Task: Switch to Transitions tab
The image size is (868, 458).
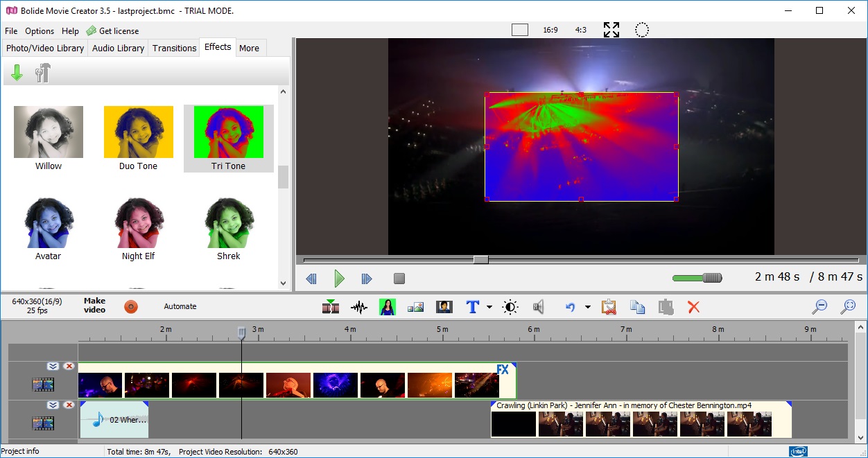Action: click(174, 48)
